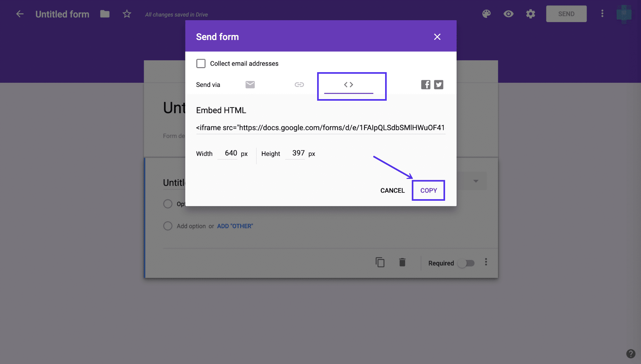
Task: Toggle Collect email addresses checkbox
Action: [x=201, y=63]
